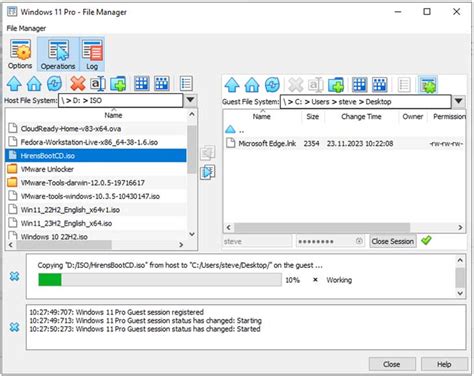Click the parent directory '..' entry
474x376 pixels.
pyautogui.click(x=344, y=129)
